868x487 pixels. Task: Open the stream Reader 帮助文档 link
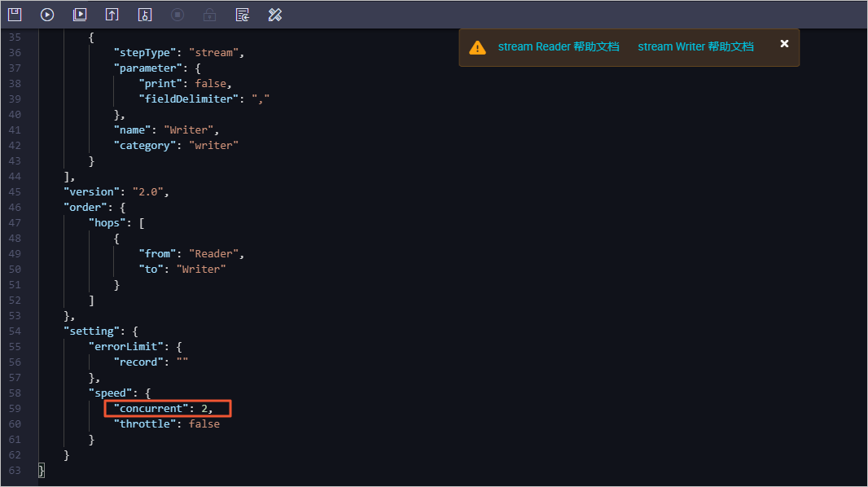point(558,46)
